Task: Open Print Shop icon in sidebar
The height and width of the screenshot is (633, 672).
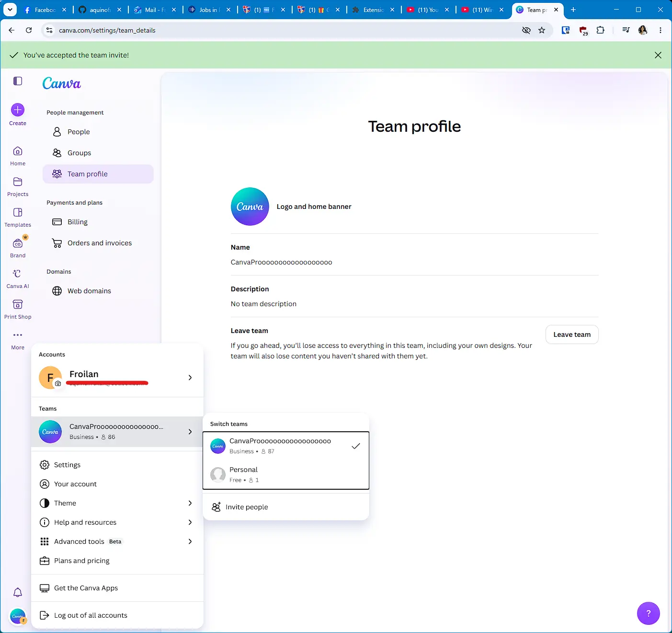Action: (x=18, y=305)
